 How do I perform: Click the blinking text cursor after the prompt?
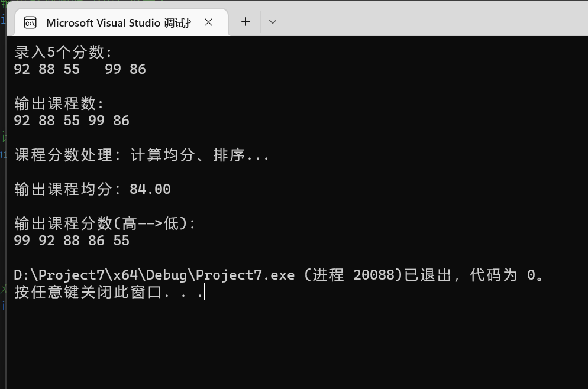point(204,292)
